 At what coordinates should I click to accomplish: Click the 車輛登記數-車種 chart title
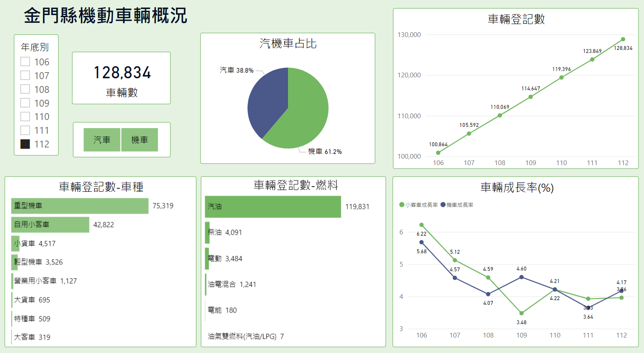click(x=101, y=187)
